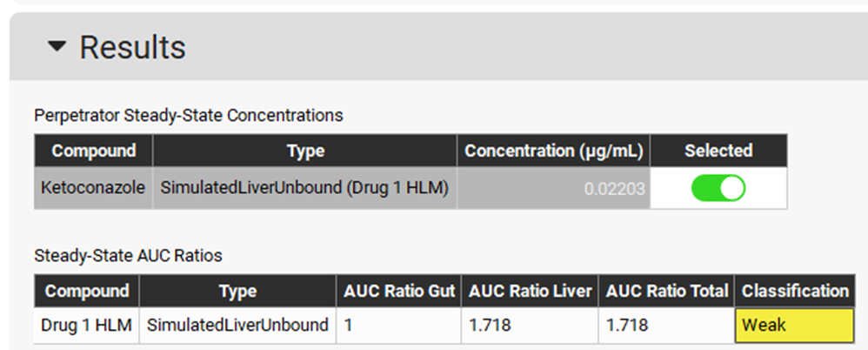Select the AUC Ratio Gut value 1
The height and width of the screenshot is (350, 868).
349,326
